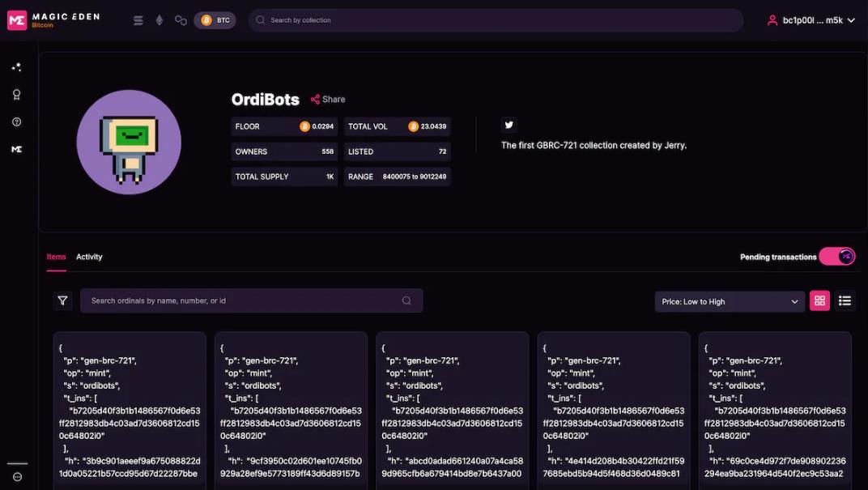Viewport: 868px width, 490px height.
Task: Open the rewards badge sidebar icon
Action: [x=16, y=95]
